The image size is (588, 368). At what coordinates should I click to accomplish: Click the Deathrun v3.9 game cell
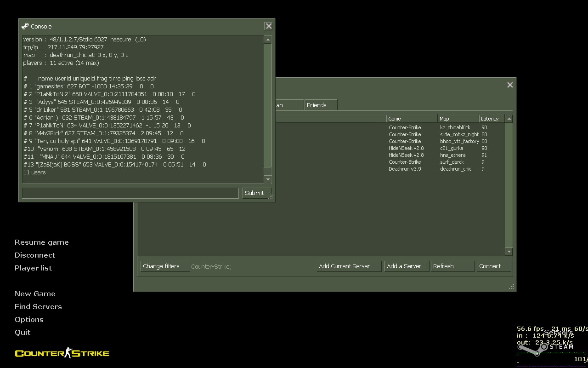405,169
